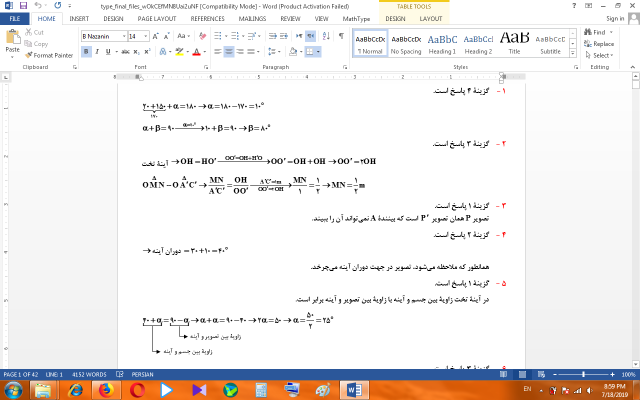Switch to the PAGE LAYOUT tab

tap(157, 19)
